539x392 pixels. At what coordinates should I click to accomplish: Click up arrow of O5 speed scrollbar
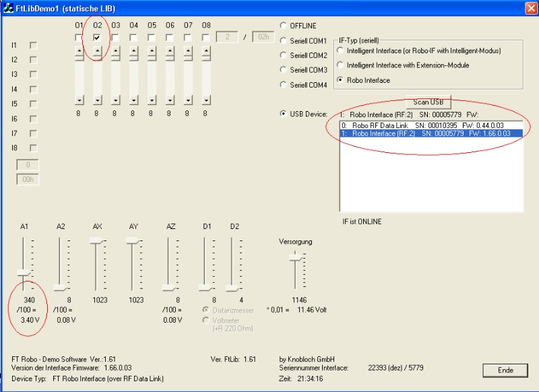coord(152,51)
